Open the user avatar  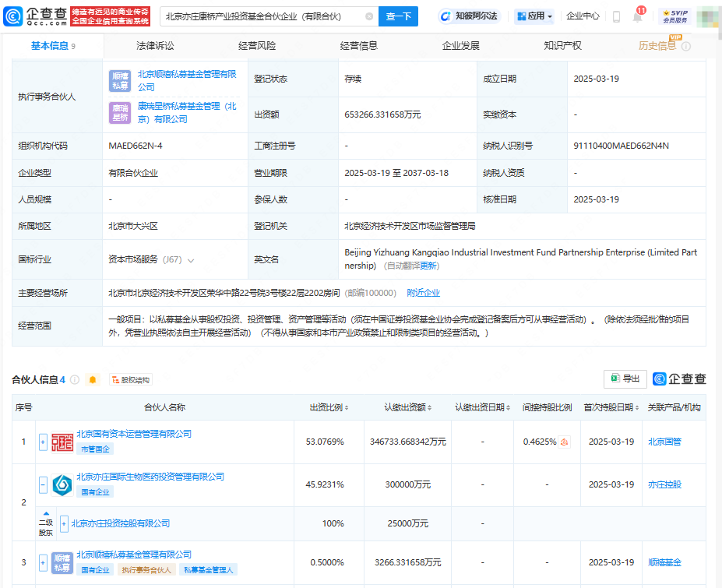pyautogui.click(x=706, y=16)
